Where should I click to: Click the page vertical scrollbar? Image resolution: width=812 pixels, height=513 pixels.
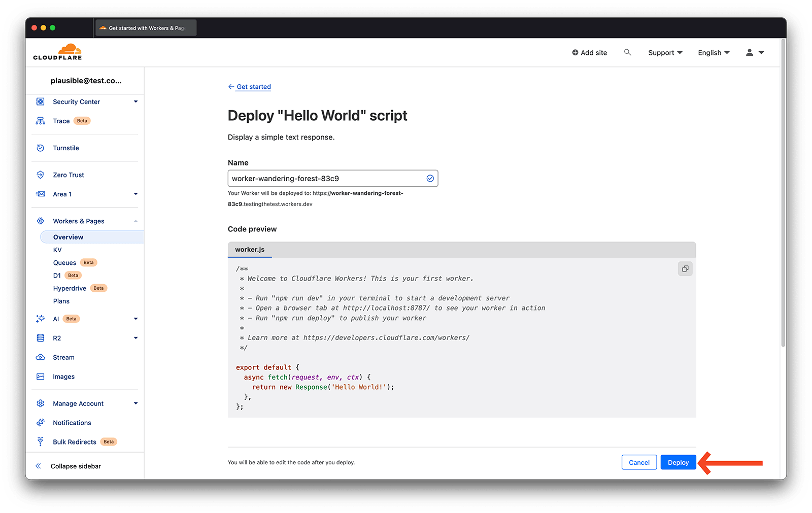click(x=783, y=193)
